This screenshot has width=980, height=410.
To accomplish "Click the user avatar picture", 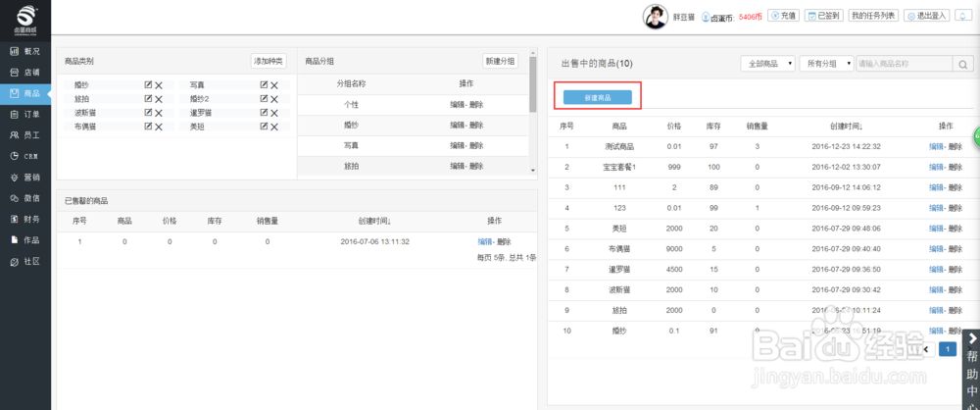I will (655, 17).
